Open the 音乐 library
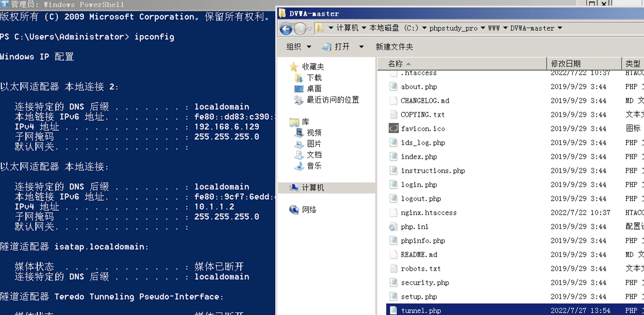 point(314,166)
